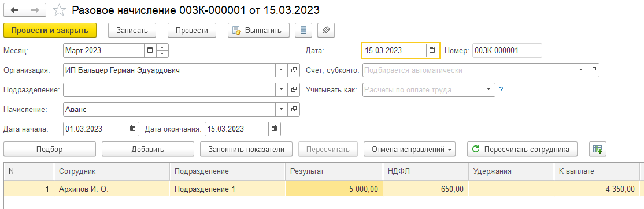Click the Провести button
This screenshot has width=644, height=209.
pyautogui.click(x=192, y=30)
